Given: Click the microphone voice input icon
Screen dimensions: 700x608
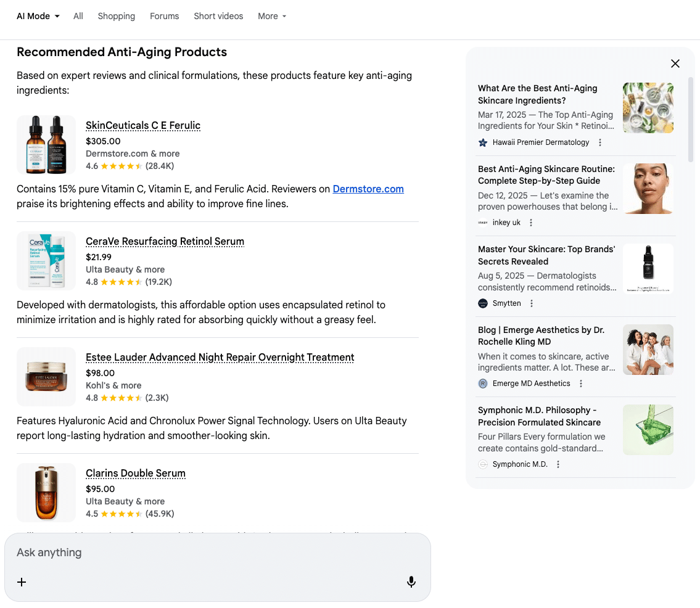Looking at the screenshot, I should tap(411, 581).
